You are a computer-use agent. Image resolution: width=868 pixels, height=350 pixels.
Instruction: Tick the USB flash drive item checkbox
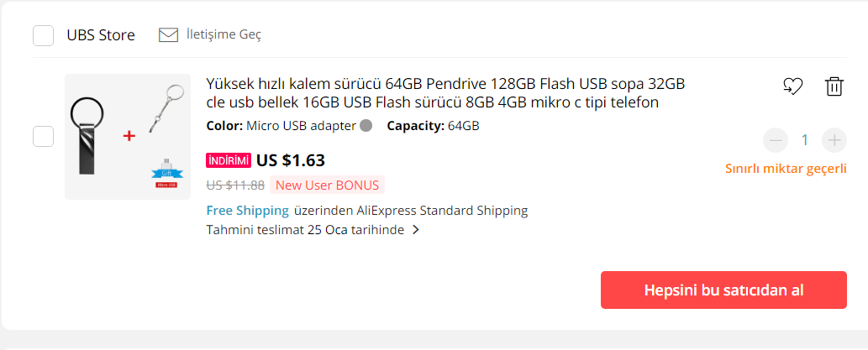click(43, 136)
